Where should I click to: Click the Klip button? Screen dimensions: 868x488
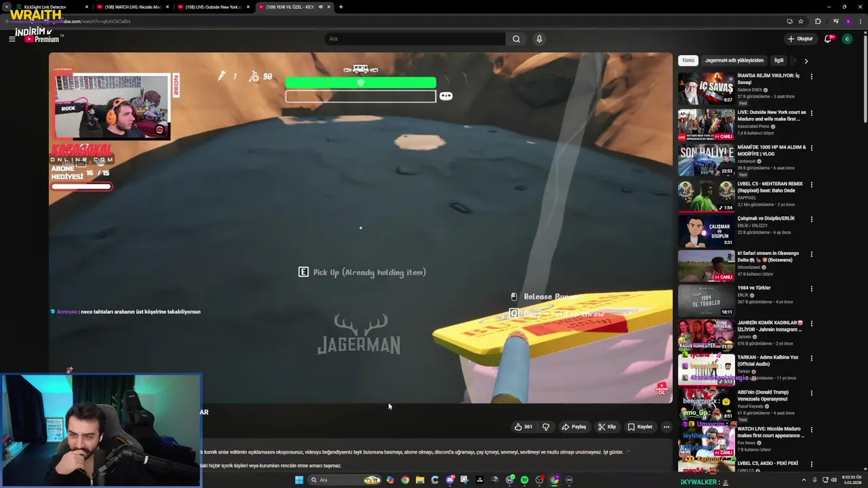coord(607,427)
